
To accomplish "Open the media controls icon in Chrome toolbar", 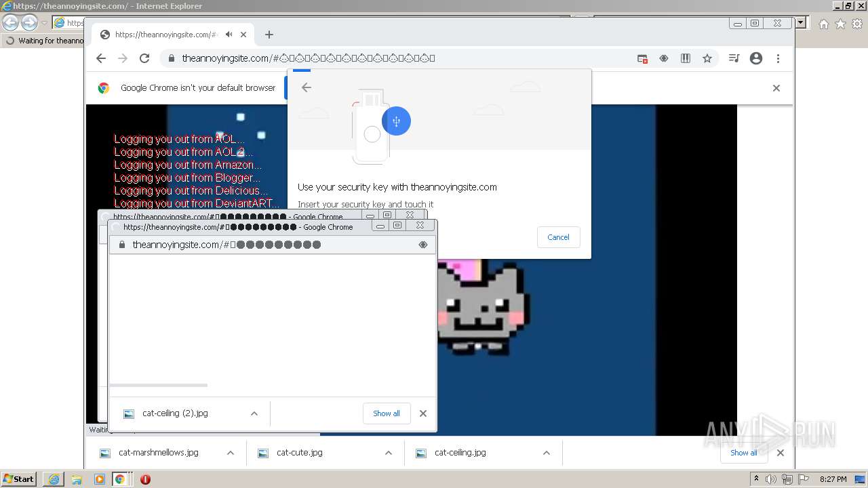I will [x=734, y=58].
